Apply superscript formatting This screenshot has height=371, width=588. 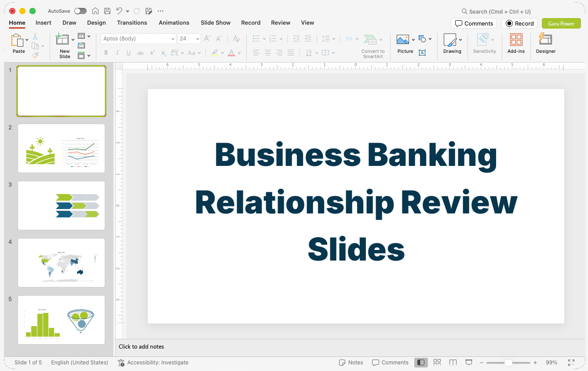coord(152,53)
